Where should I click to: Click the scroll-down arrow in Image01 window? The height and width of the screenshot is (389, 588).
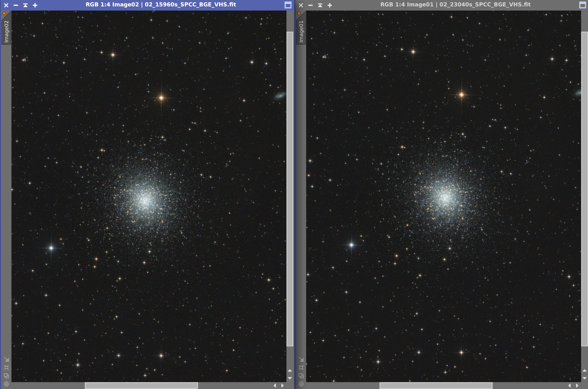click(x=585, y=378)
